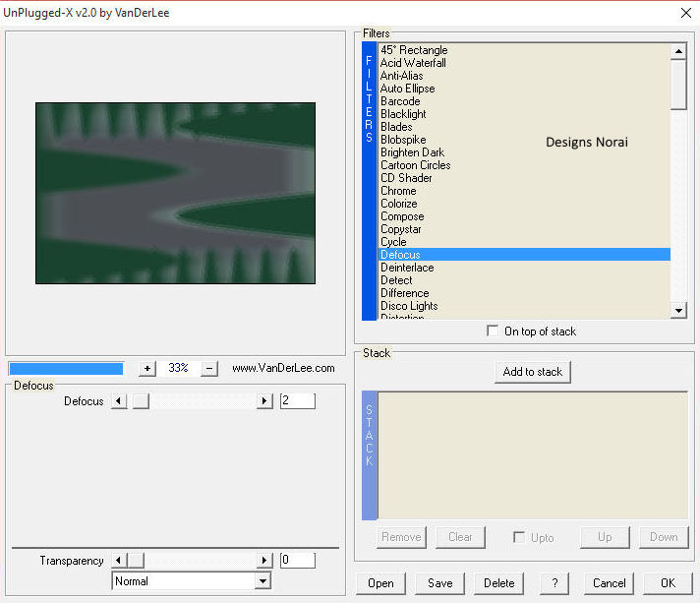Click the blue progress bar
Image resolution: width=700 pixels, height=603 pixels.
point(66,369)
